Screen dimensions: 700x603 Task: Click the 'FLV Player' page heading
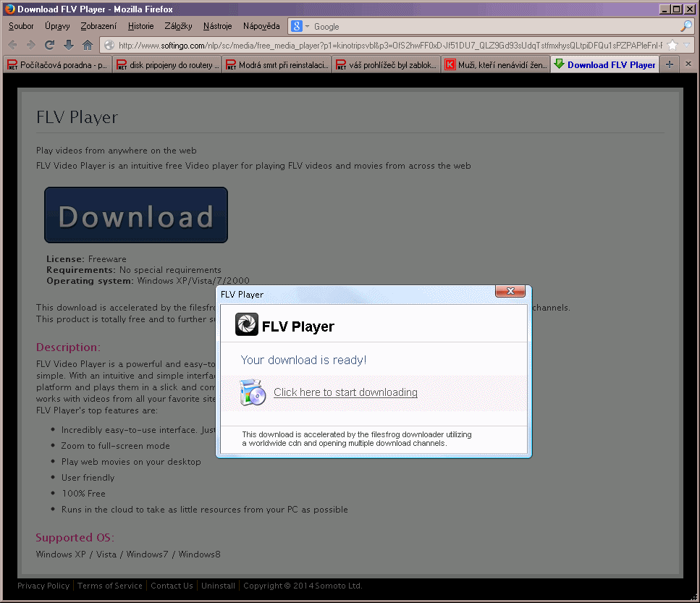click(x=77, y=117)
